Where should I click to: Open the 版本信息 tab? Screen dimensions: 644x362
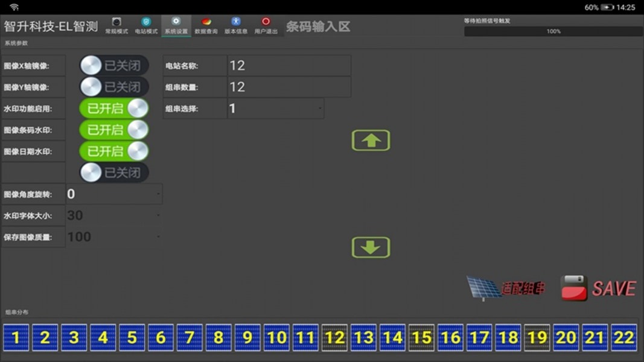tap(236, 25)
